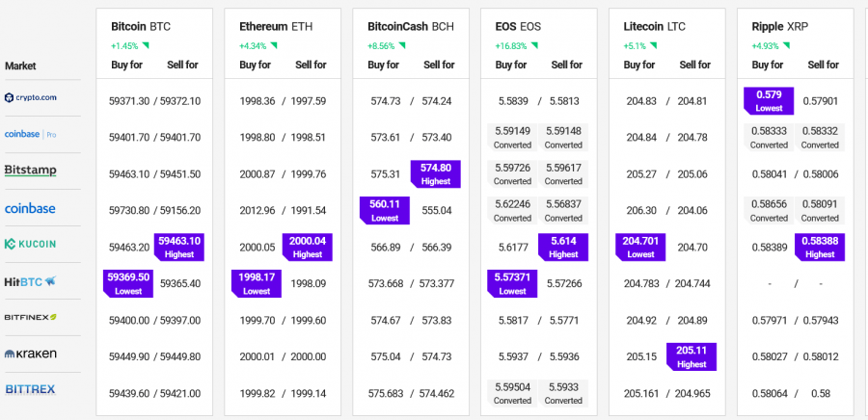Screen dimensions: 868x420
Task: Click Bittrex Litecoin buy price 205.161
Action: 642,393
